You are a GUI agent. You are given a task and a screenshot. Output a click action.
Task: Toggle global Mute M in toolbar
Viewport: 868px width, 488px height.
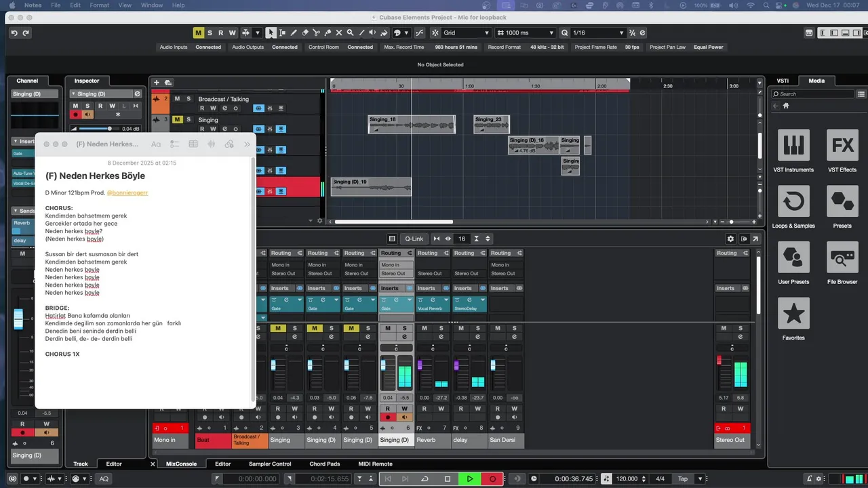click(198, 33)
